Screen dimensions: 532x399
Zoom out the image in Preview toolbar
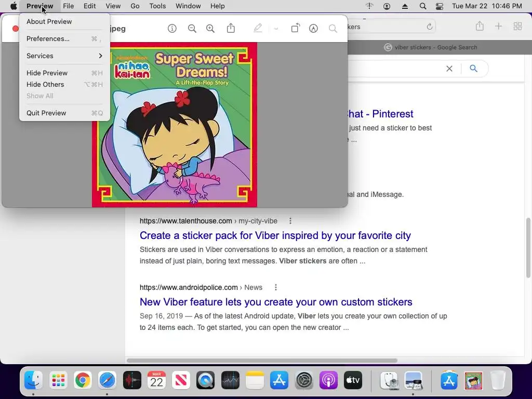click(x=192, y=29)
